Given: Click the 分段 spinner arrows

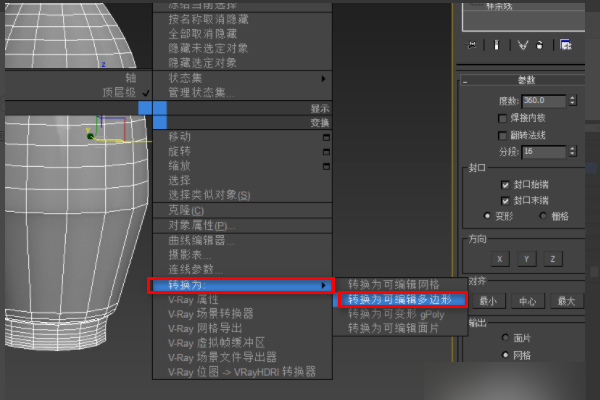Looking at the screenshot, I should coord(572,152).
